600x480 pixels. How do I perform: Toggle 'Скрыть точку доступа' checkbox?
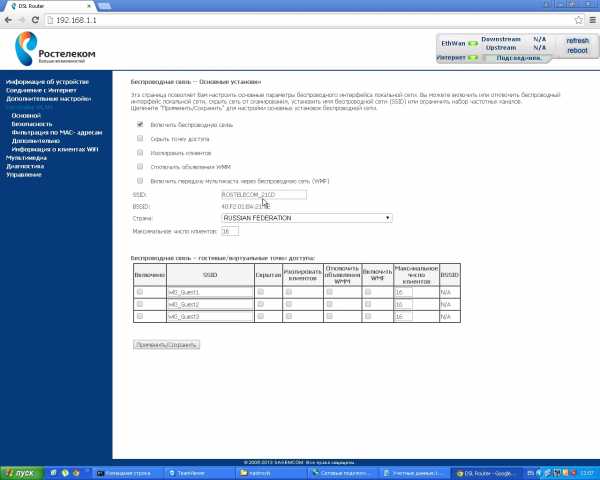140,139
